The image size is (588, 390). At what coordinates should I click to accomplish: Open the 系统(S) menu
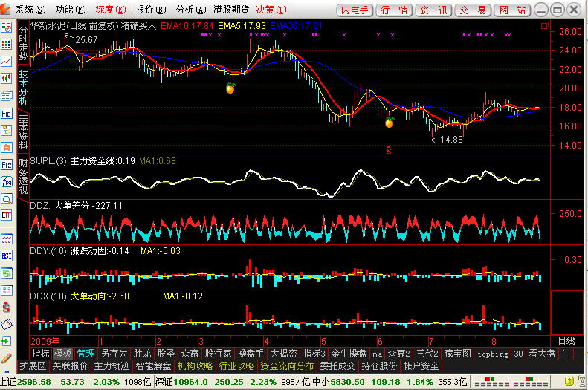[x=30, y=10]
